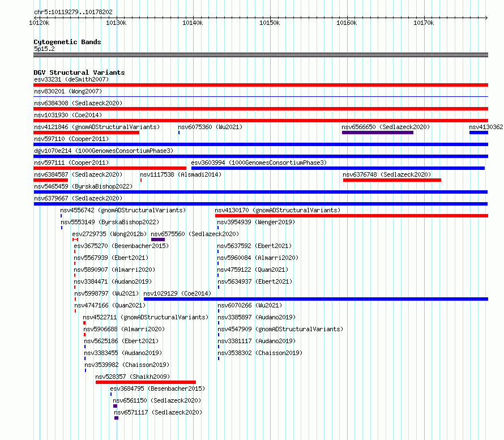Select the esv2729735 (Wong2012b) label
The width and height of the screenshot is (504, 440).
point(109,234)
